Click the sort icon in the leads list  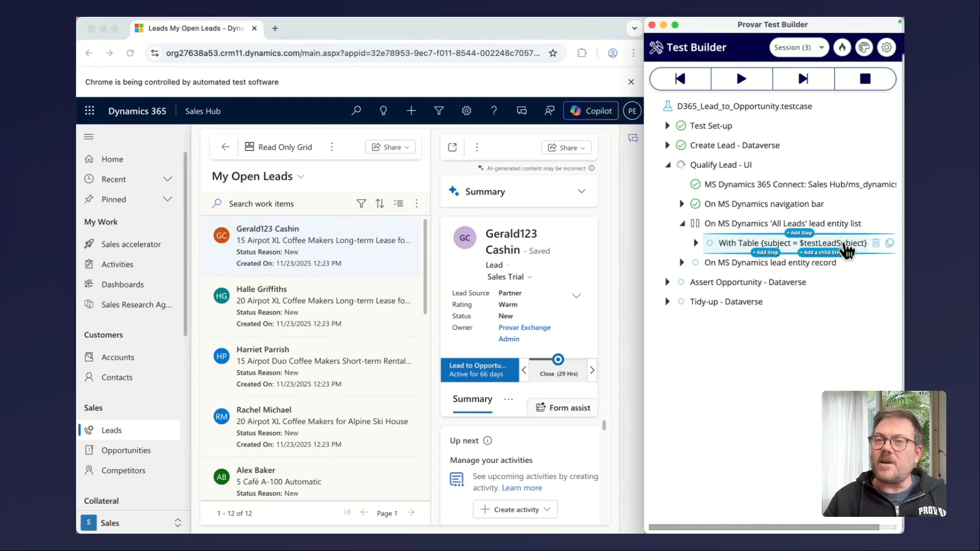[379, 204]
